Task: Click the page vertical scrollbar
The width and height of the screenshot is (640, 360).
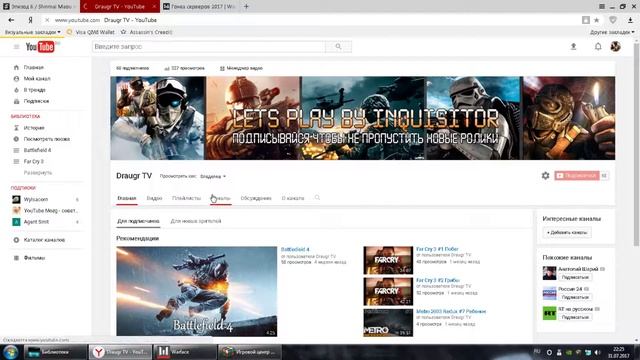Action: 636,144
